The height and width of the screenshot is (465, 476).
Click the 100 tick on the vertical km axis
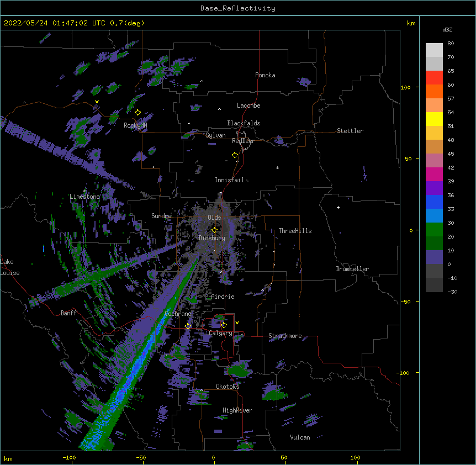click(405, 87)
